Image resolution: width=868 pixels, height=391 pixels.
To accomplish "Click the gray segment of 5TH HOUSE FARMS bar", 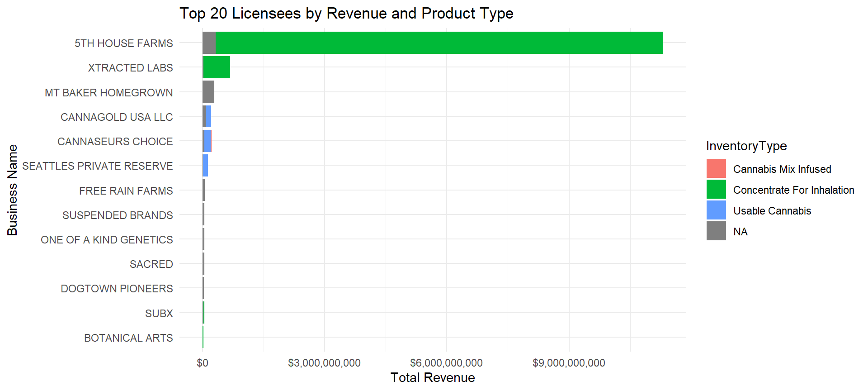I will tap(209, 43).
